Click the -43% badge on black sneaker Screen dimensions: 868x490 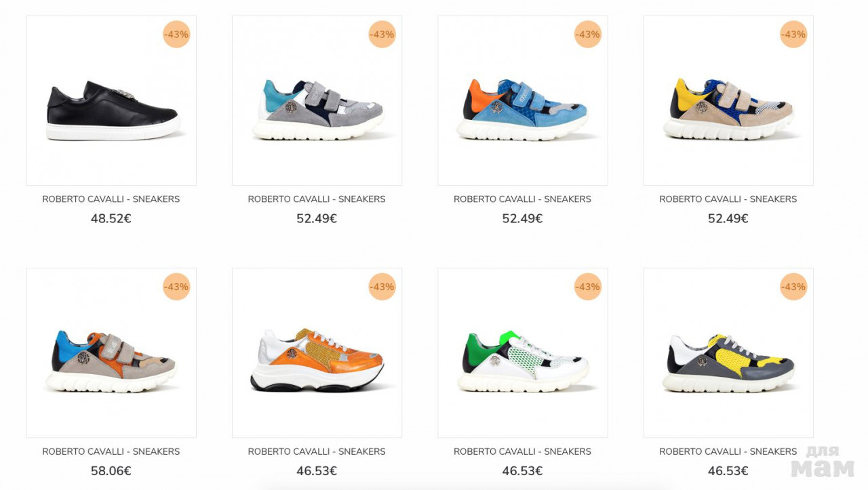(176, 35)
